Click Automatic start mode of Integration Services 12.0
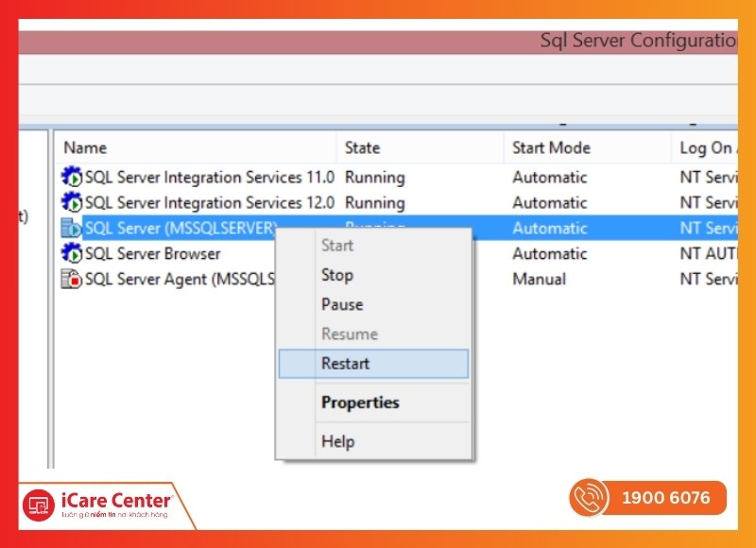The image size is (756, 548). (x=550, y=203)
